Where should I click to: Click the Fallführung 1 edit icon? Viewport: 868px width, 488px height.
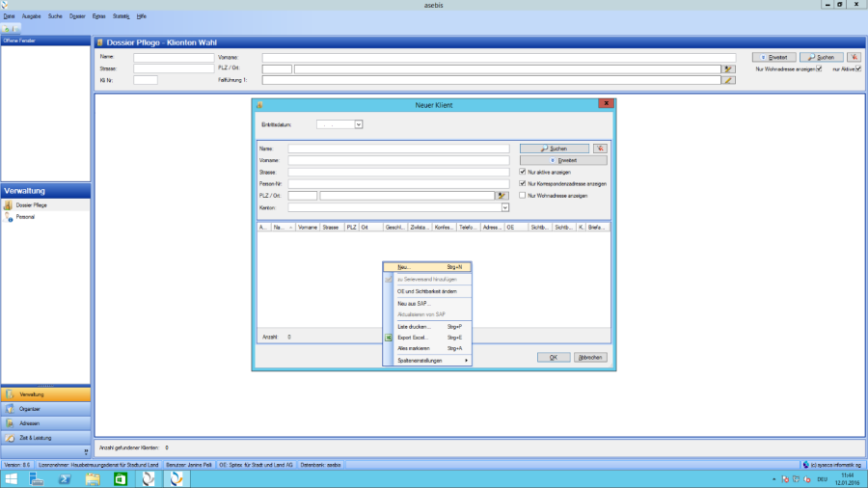tap(729, 80)
